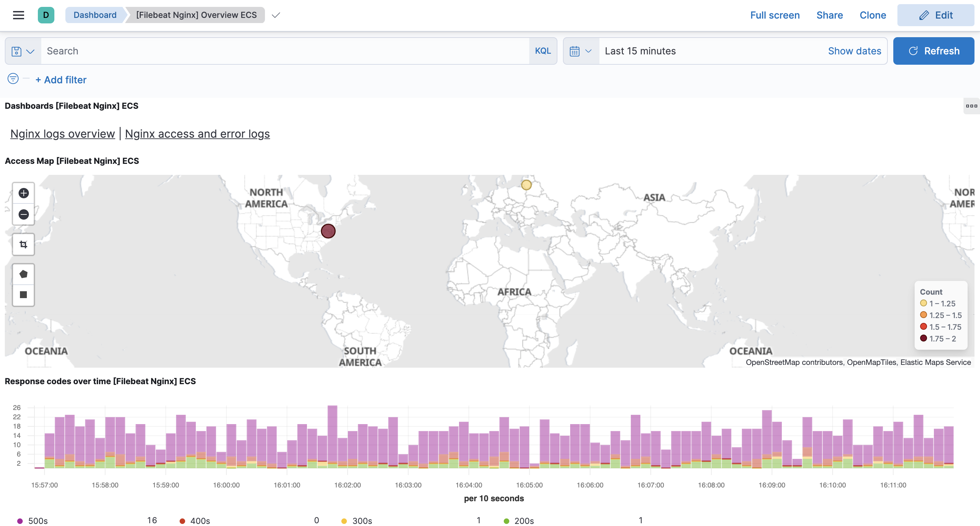This screenshot has height=526, width=980.
Task: Switch query language via KQL button
Action: tap(543, 51)
